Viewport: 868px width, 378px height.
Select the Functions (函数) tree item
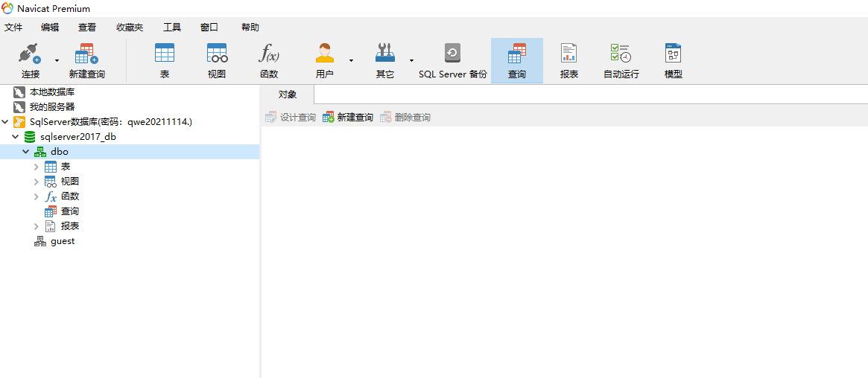click(x=70, y=196)
